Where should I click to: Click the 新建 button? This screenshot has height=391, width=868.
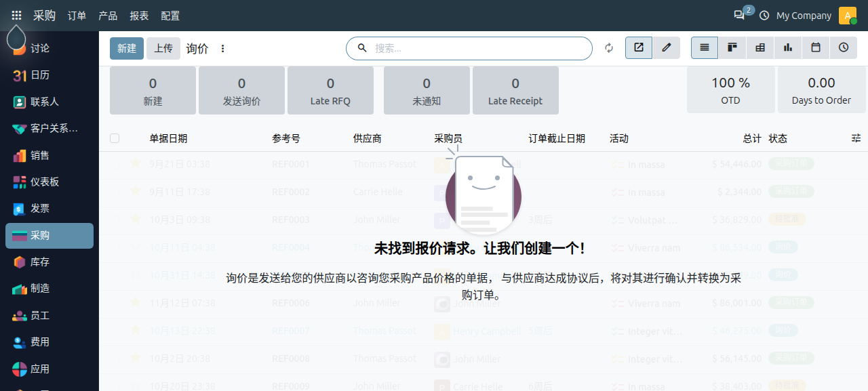click(127, 48)
